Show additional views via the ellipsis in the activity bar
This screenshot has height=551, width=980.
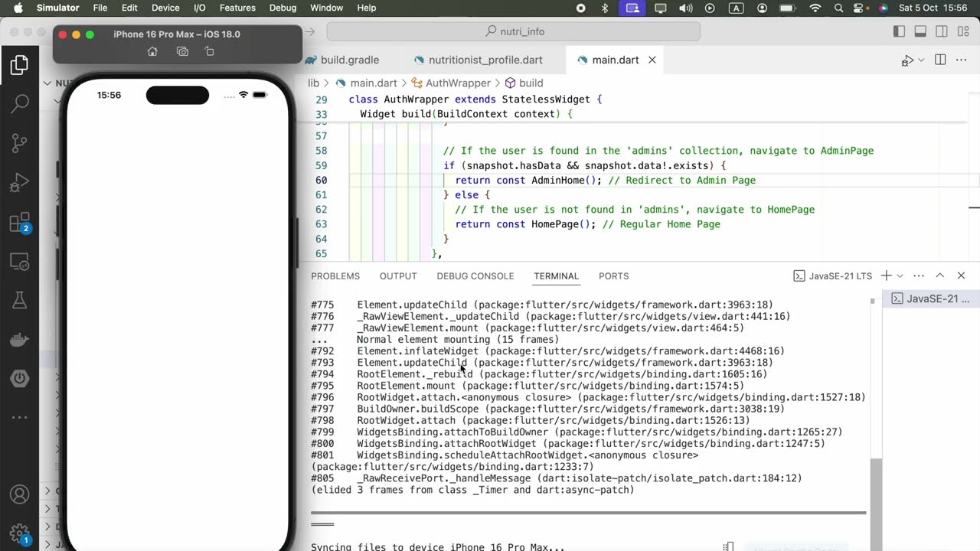pyautogui.click(x=20, y=417)
